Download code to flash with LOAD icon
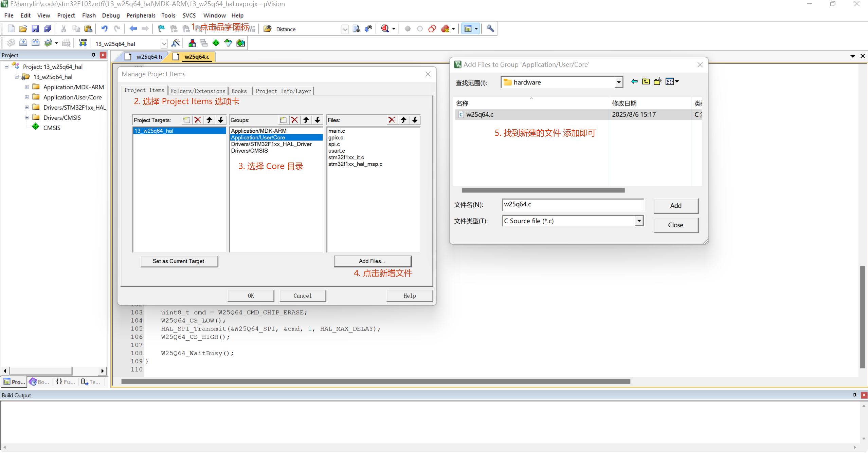 pos(83,43)
